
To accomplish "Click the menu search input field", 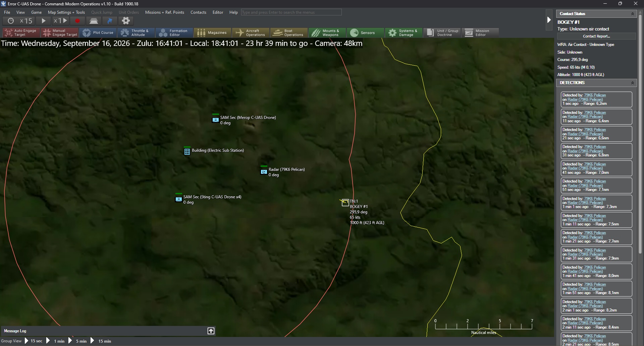I will coord(291,12).
